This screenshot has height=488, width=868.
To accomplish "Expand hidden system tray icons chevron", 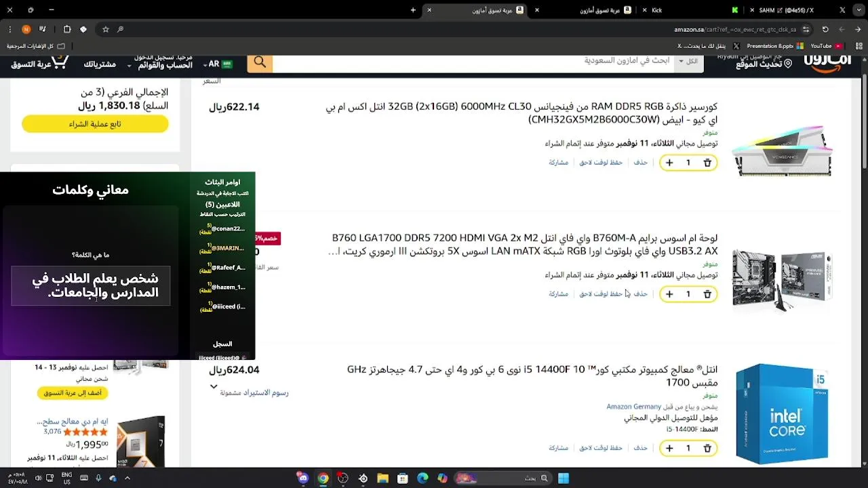I will [x=127, y=478].
